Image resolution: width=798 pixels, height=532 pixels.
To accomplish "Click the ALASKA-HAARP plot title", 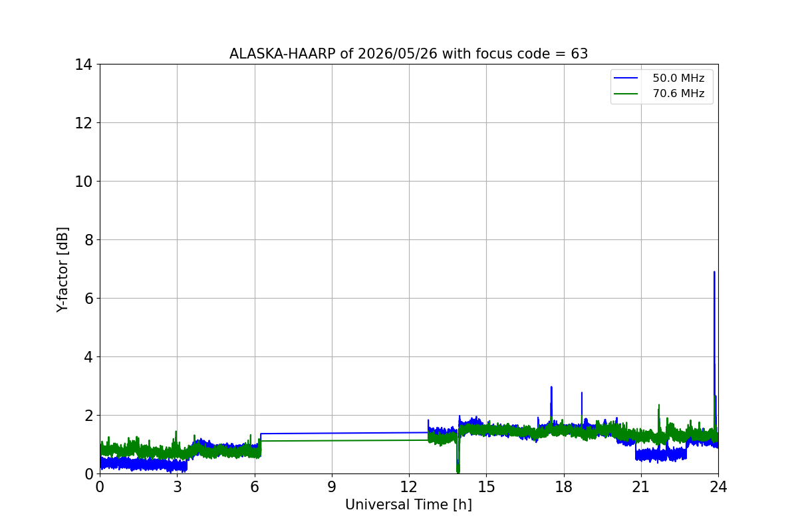I will 408,54.
